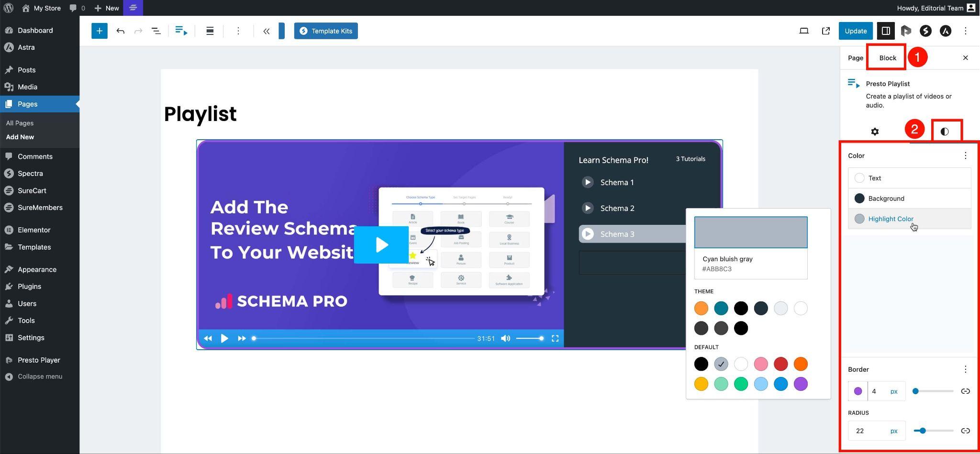The width and height of the screenshot is (980, 454).
Task: Rewind the video player
Action: pyautogui.click(x=208, y=339)
